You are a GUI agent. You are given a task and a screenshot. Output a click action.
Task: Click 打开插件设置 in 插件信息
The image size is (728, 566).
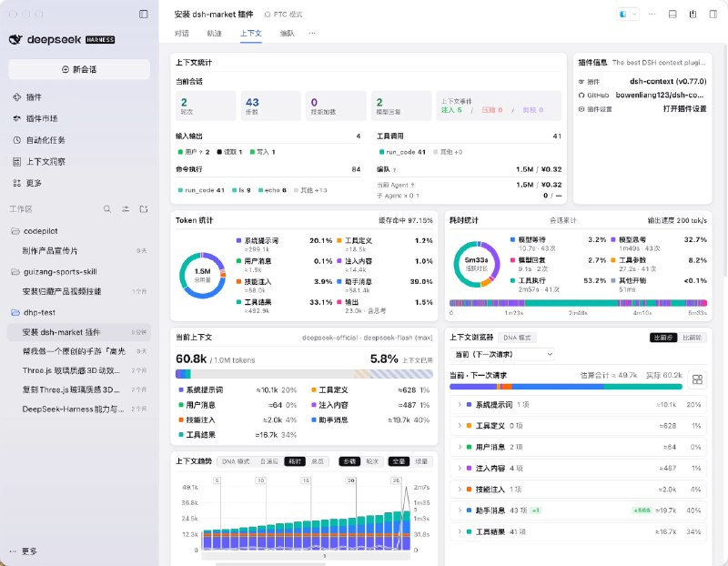(x=684, y=109)
